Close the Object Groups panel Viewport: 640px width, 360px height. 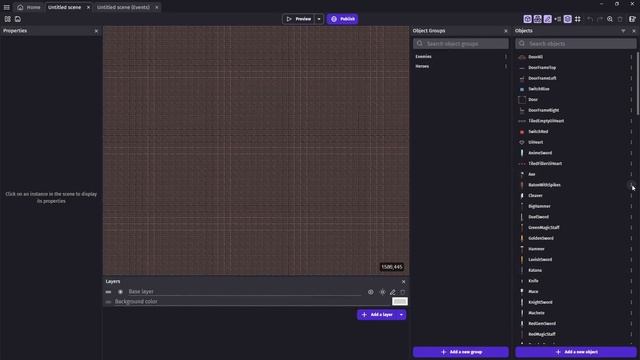tap(506, 31)
